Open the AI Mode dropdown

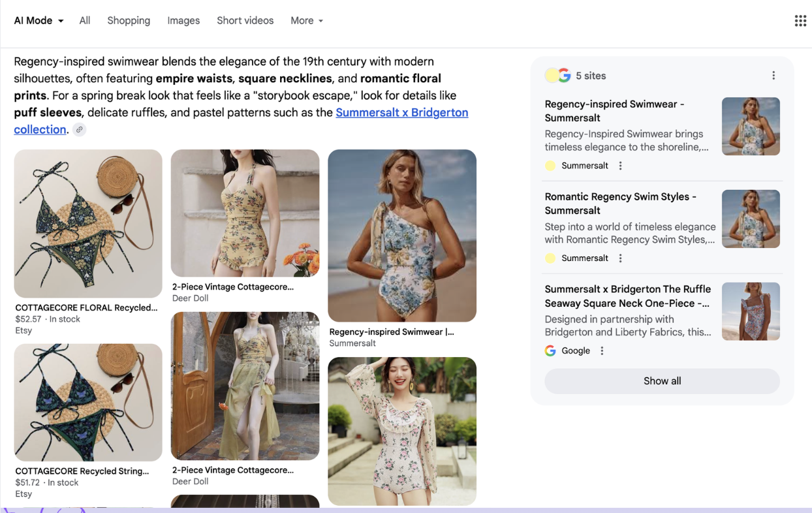[x=39, y=21]
